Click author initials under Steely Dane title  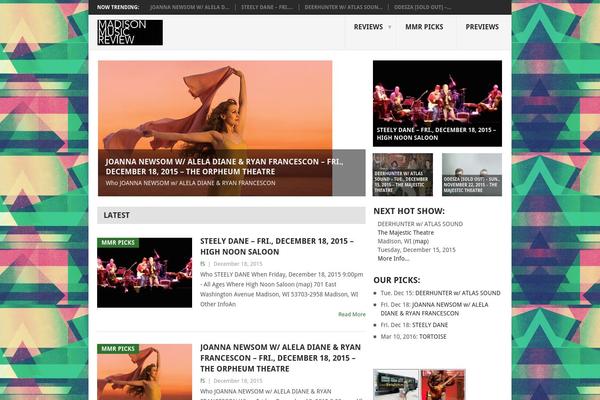click(x=202, y=264)
